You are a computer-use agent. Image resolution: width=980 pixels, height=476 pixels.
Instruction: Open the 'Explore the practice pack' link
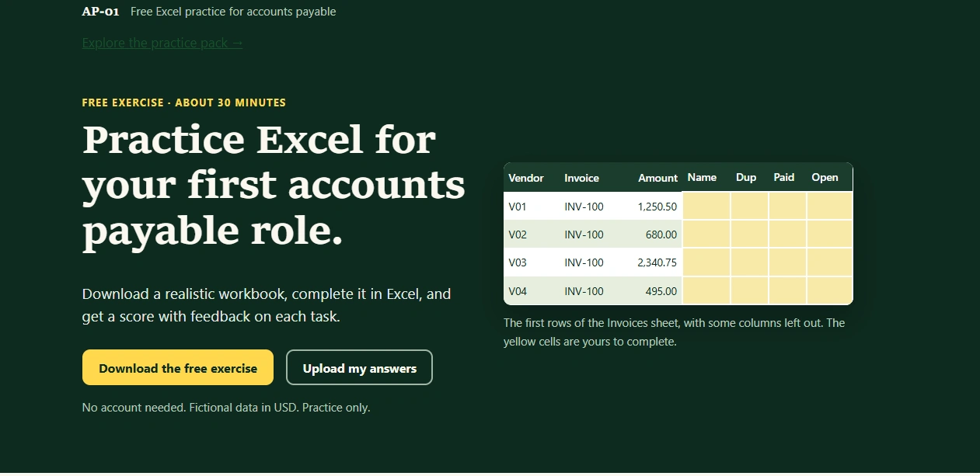pyautogui.click(x=162, y=43)
